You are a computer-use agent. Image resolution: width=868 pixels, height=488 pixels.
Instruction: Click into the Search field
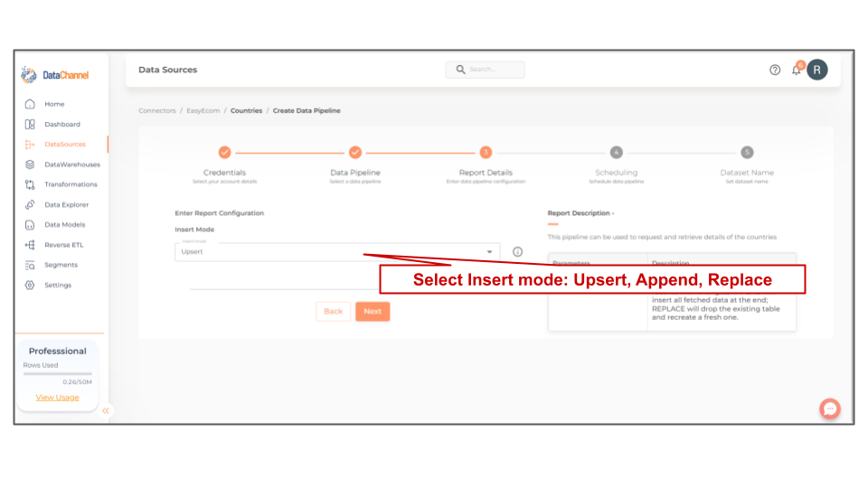point(485,70)
